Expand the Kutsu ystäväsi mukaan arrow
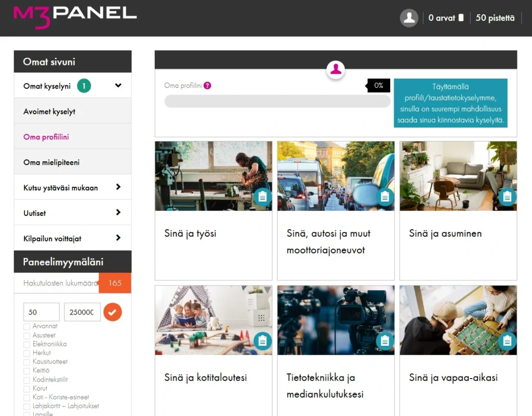 (118, 187)
